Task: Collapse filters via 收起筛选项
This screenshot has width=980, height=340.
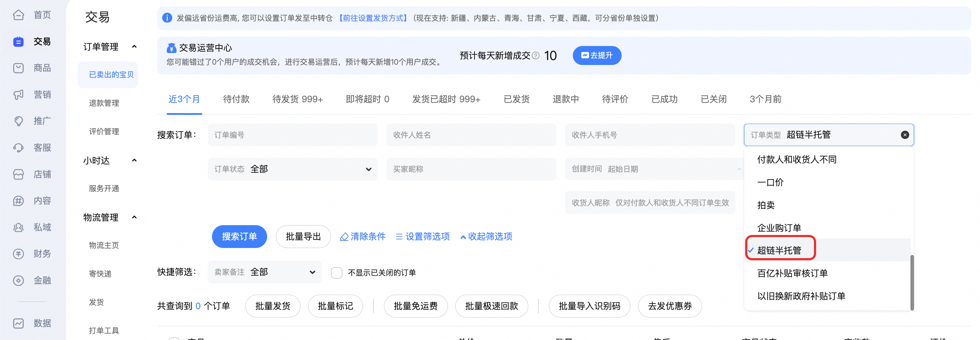Action: pyautogui.click(x=486, y=236)
